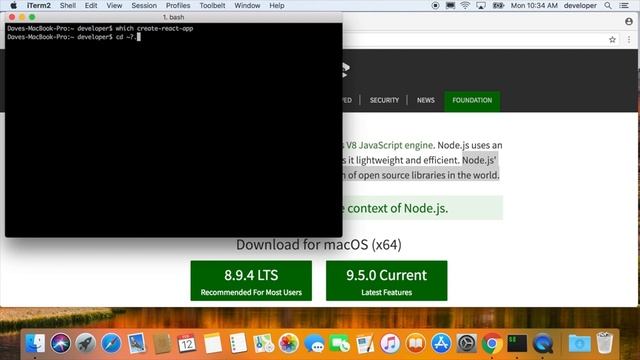The image size is (640, 360).
Task: Click Wi-Fi status icon in menu bar
Action: pyautogui.click(x=465, y=5)
